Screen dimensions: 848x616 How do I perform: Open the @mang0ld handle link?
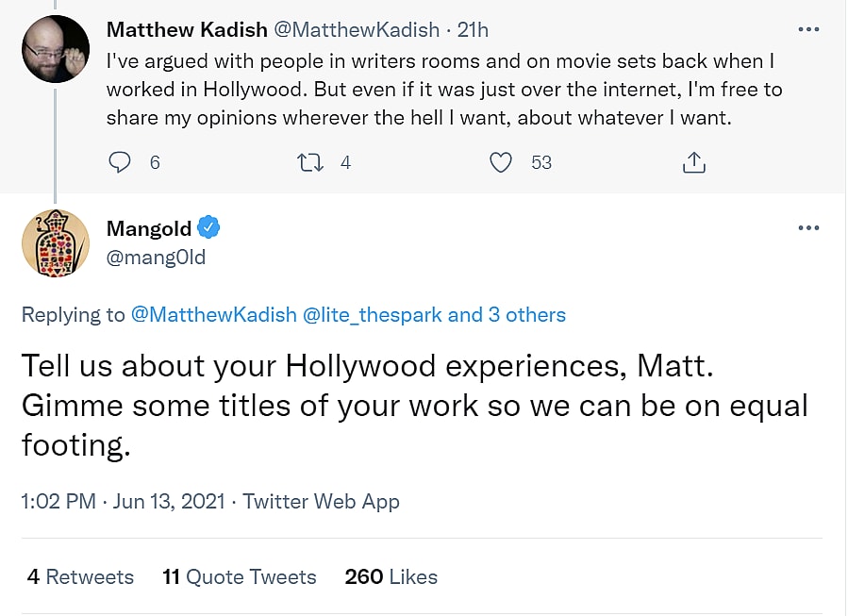tap(156, 257)
